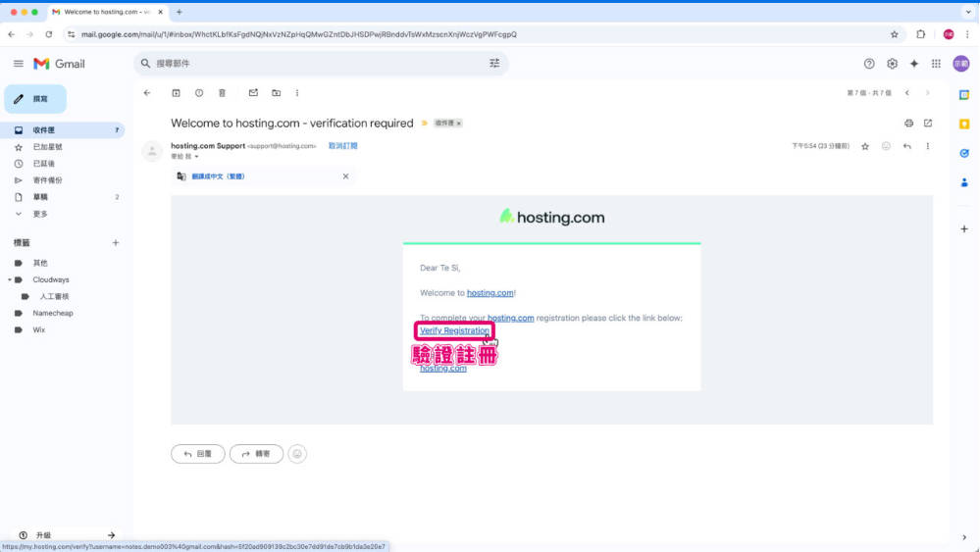Open Contacts in side panel
Viewport: 980px width, 552px height.
pyautogui.click(x=963, y=182)
